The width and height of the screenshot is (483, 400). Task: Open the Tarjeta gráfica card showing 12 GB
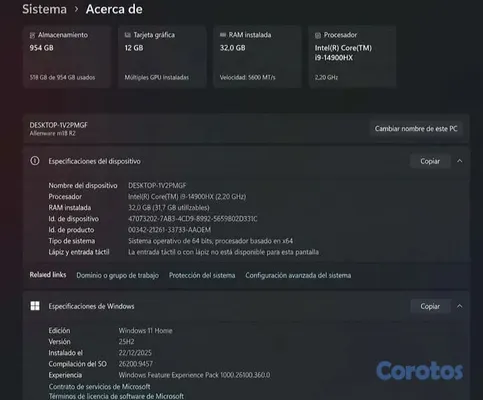pos(162,57)
